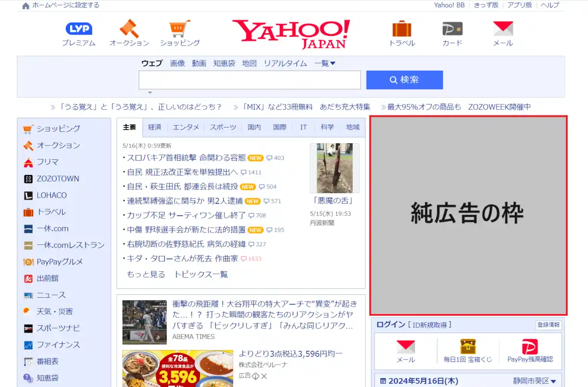This screenshot has width=588, height=387.
Task: Open the Travel suitcase icon in header
Action: pyautogui.click(x=402, y=28)
